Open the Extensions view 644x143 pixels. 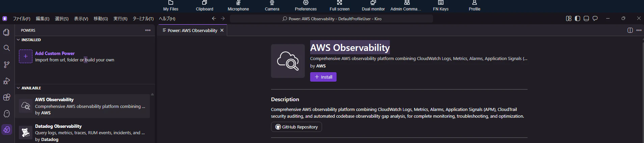click(x=6, y=97)
